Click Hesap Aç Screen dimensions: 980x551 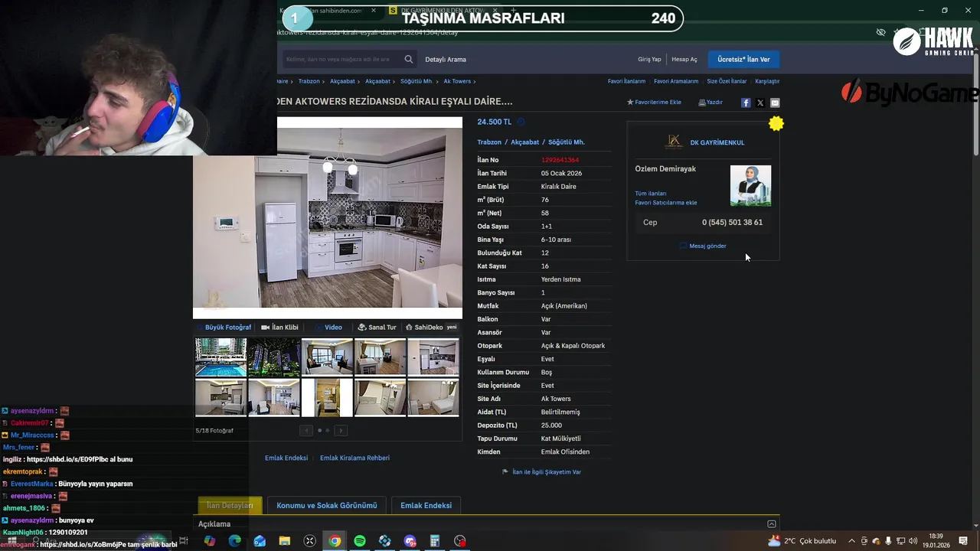[684, 59]
